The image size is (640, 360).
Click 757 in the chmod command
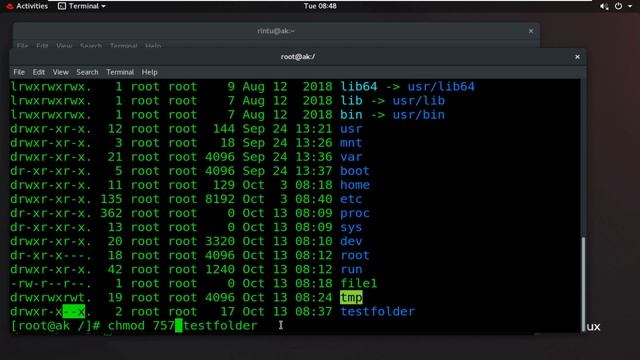pyautogui.click(x=164, y=326)
